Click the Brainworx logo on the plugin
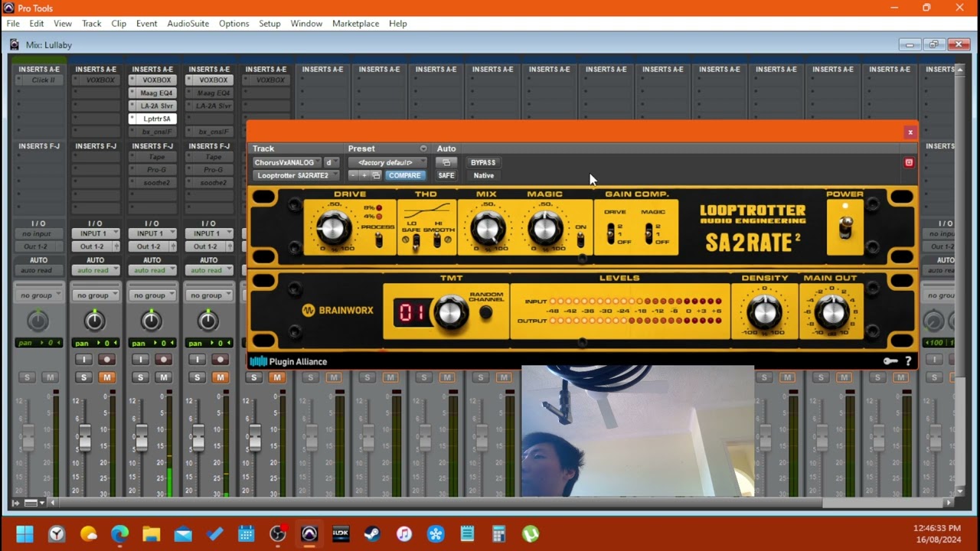This screenshot has width=980, height=551. 336,311
